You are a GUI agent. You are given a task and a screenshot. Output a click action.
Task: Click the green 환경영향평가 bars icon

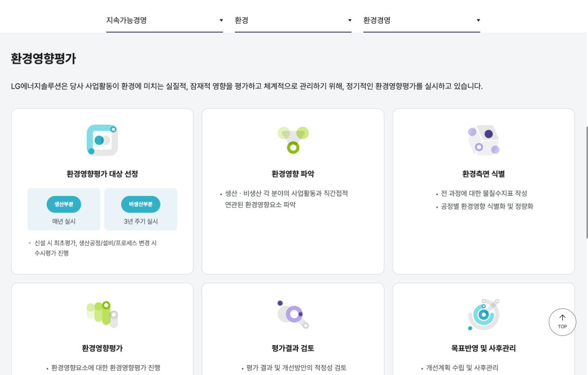tap(102, 314)
